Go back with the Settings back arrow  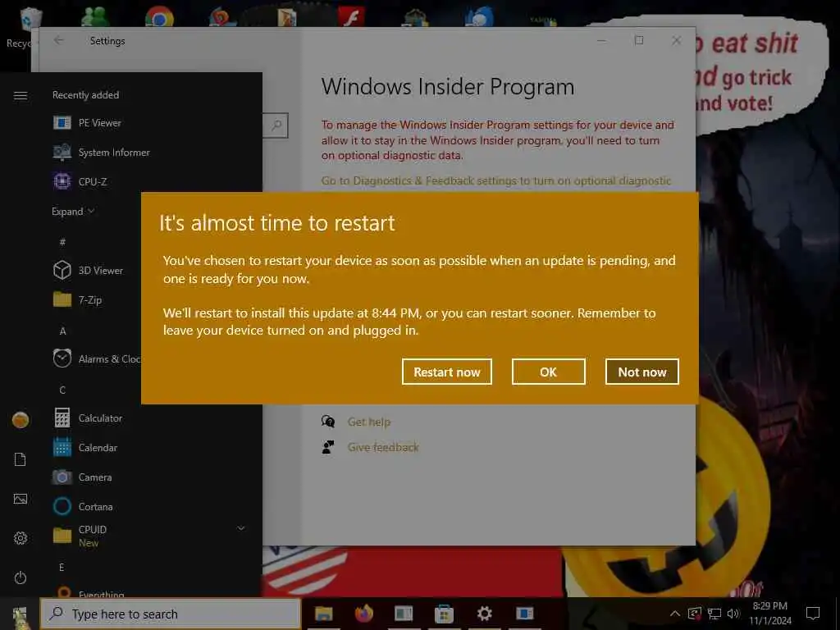[59, 41]
